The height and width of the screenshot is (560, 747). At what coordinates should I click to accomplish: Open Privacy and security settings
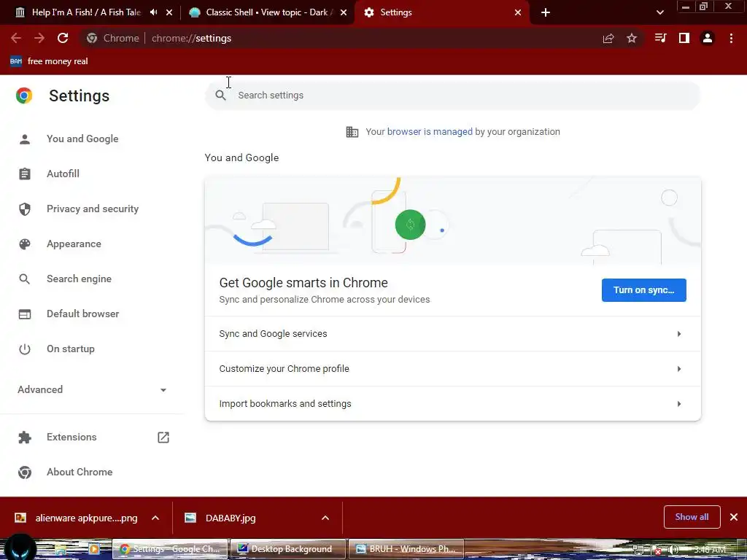pos(93,209)
